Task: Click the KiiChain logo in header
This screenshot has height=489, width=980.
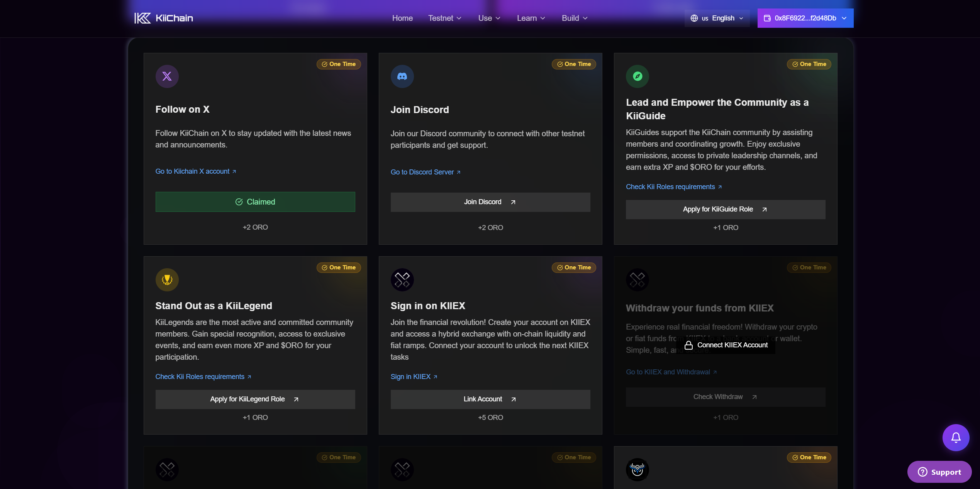Action: [164, 18]
